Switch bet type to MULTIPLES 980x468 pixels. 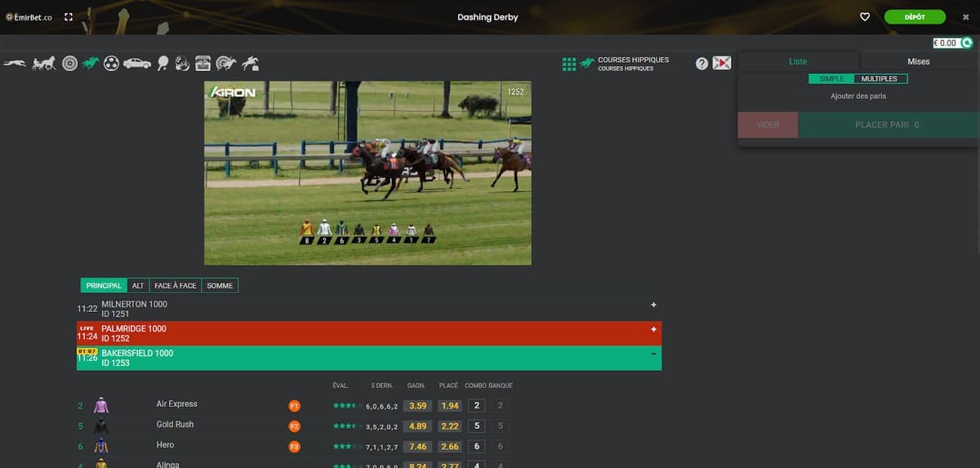880,79
